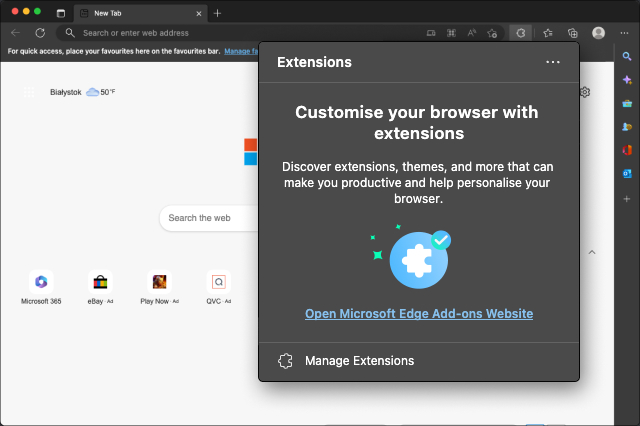Click Manage Extensions in the panel
Viewport: 640px width, 426px height.
tap(359, 361)
